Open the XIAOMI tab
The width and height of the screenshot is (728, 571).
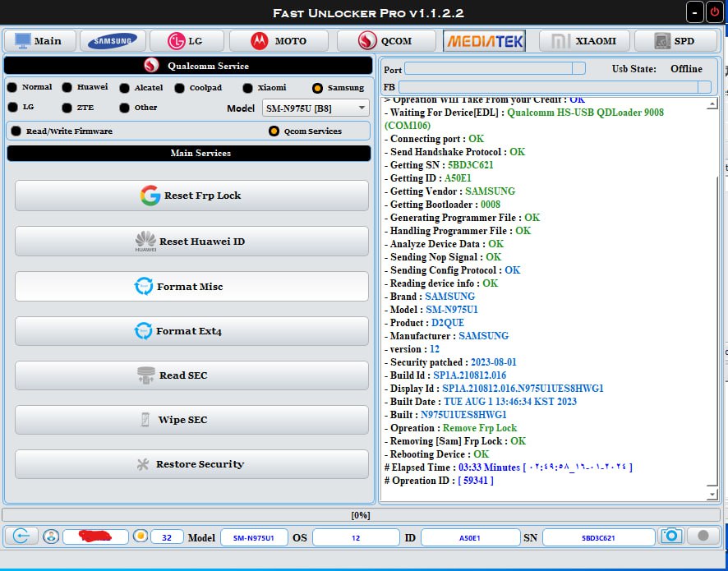pyautogui.click(x=584, y=41)
